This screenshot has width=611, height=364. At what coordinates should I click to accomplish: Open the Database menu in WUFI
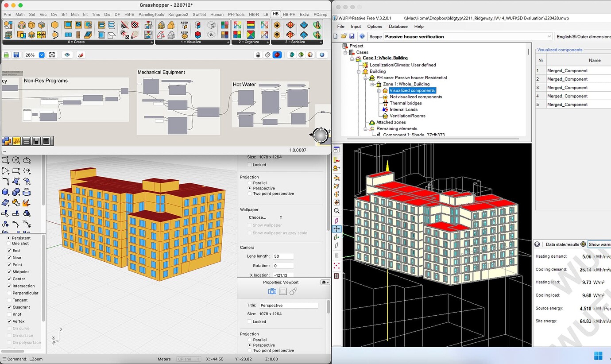[x=398, y=27]
